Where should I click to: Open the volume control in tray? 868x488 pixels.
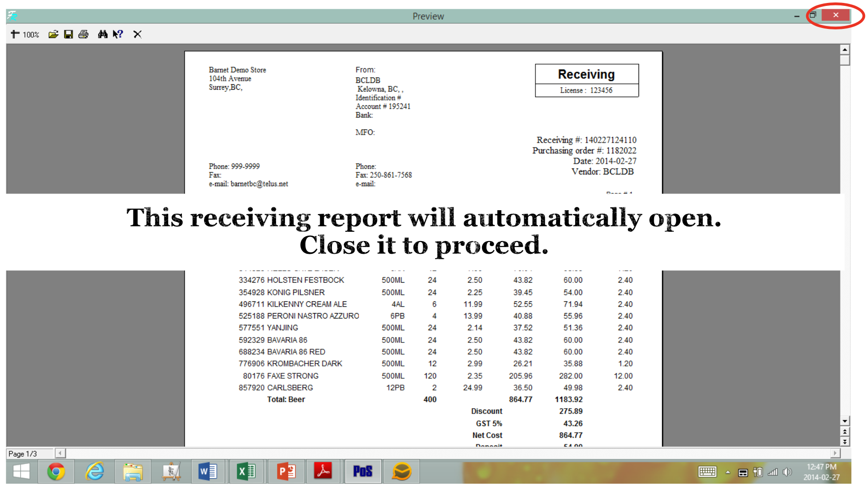787,472
